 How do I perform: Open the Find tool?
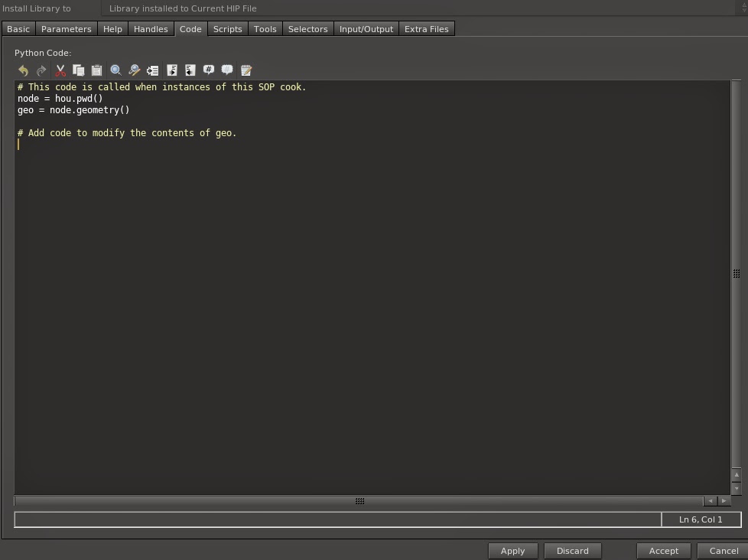tap(115, 70)
